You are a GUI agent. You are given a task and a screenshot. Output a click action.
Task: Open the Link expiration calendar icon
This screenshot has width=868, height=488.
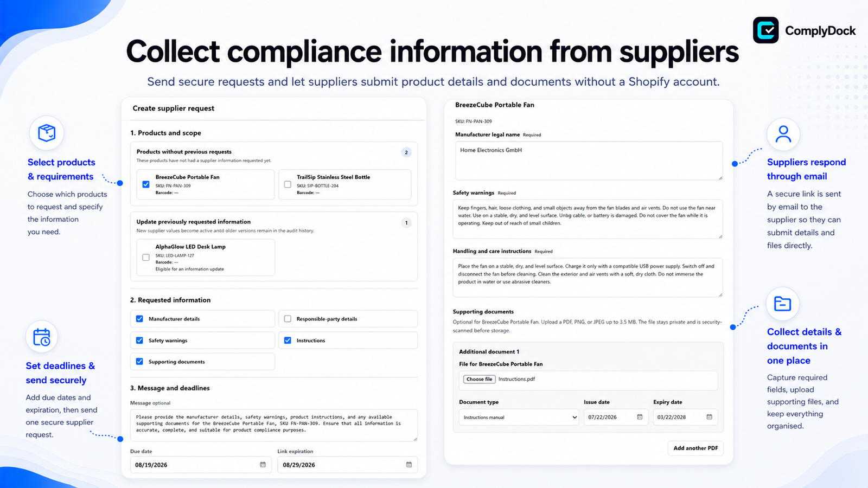pyautogui.click(x=409, y=465)
